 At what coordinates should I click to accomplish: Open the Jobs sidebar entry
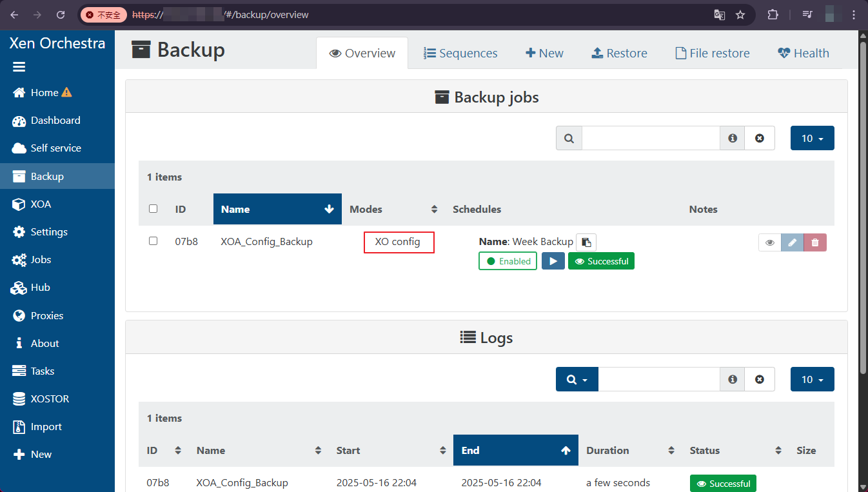click(x=32, y=260)
